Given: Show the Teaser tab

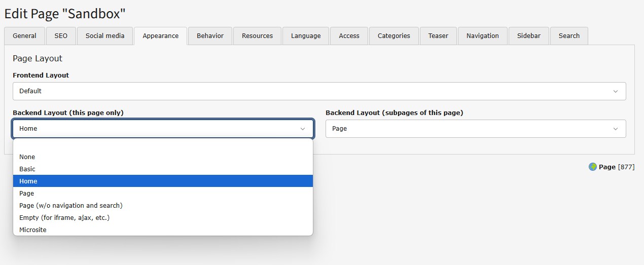Looking at the screenshot, I should pos(438,36).
